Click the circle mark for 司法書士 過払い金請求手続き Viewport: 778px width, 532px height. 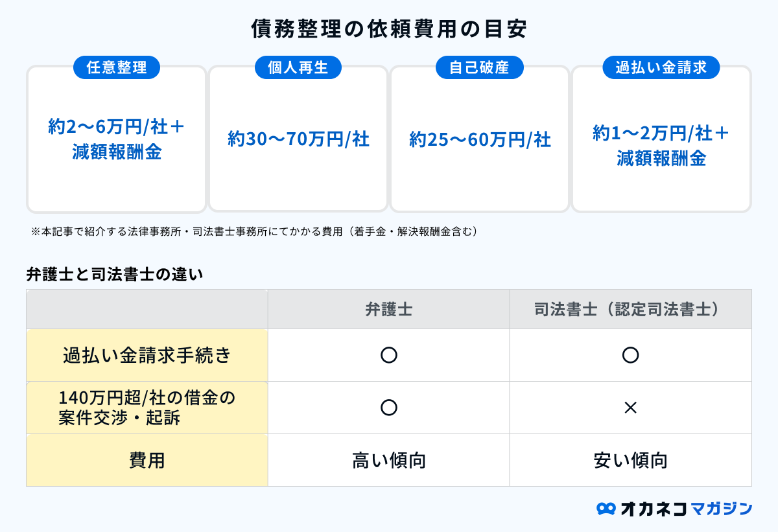tap(630, 355)
